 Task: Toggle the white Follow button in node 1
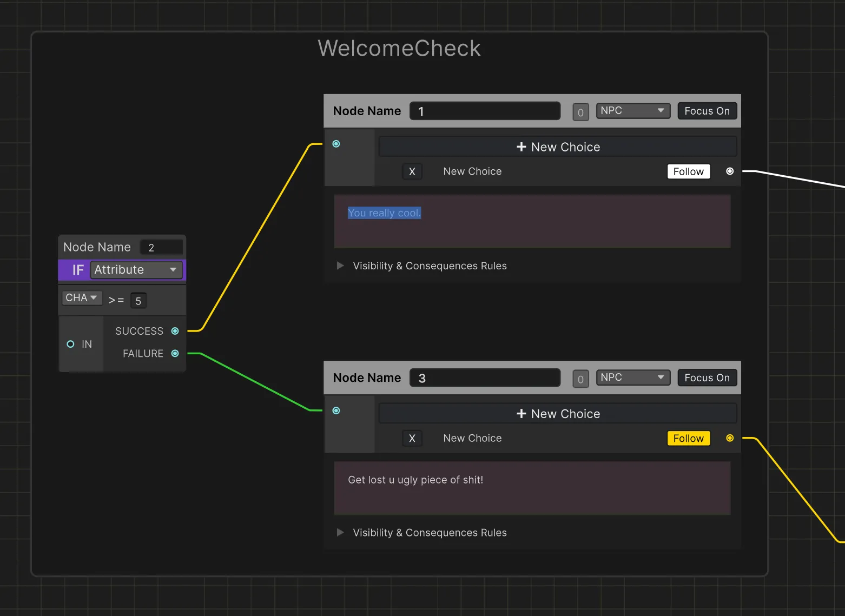click(x=688, y=171)
